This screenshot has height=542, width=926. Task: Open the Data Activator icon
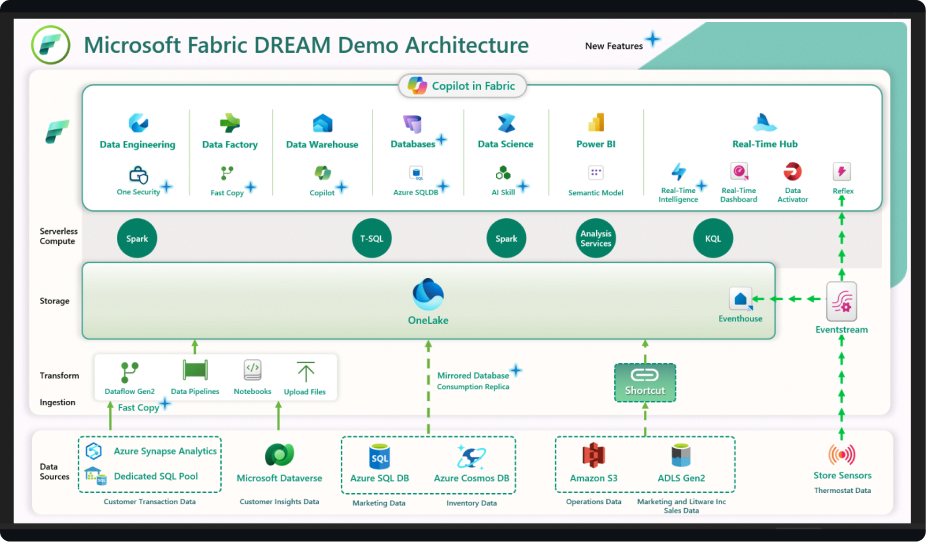pyautogui.click(x=793, y=171)
